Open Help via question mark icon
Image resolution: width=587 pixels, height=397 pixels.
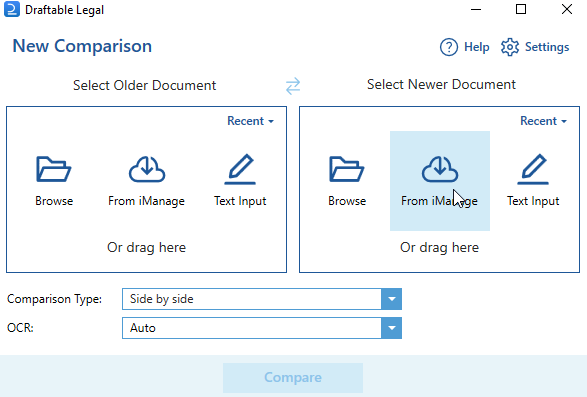[x=448, y=47]
